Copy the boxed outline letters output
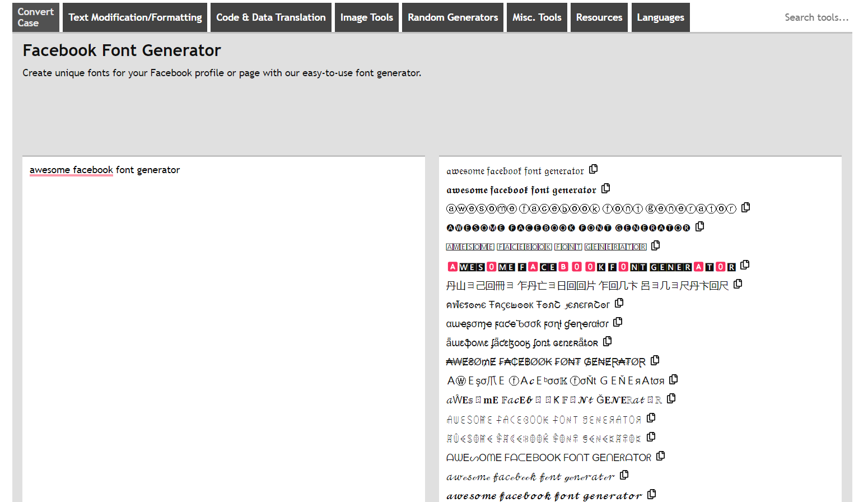868x502 pixels. pyautogui.click(x=655, y=245)
